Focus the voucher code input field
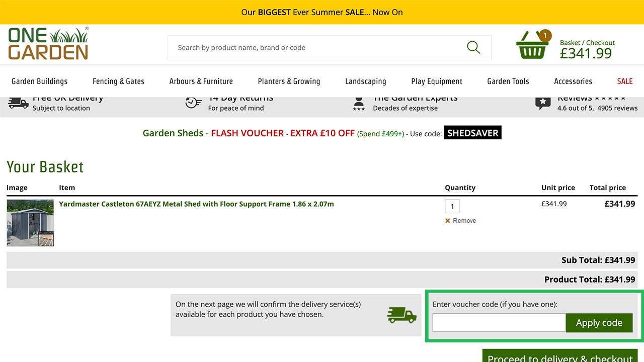The image size is (644, 362). (499, 323)
